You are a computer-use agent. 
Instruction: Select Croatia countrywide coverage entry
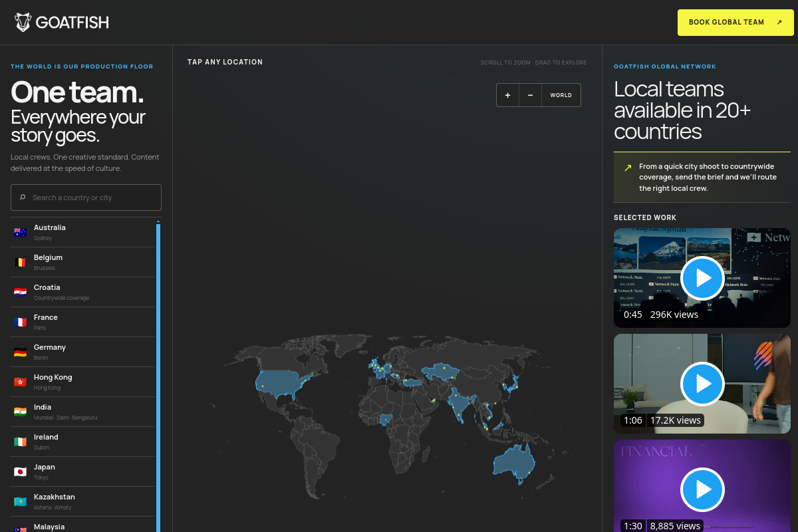pyautogui.click(x=82, y=292)
